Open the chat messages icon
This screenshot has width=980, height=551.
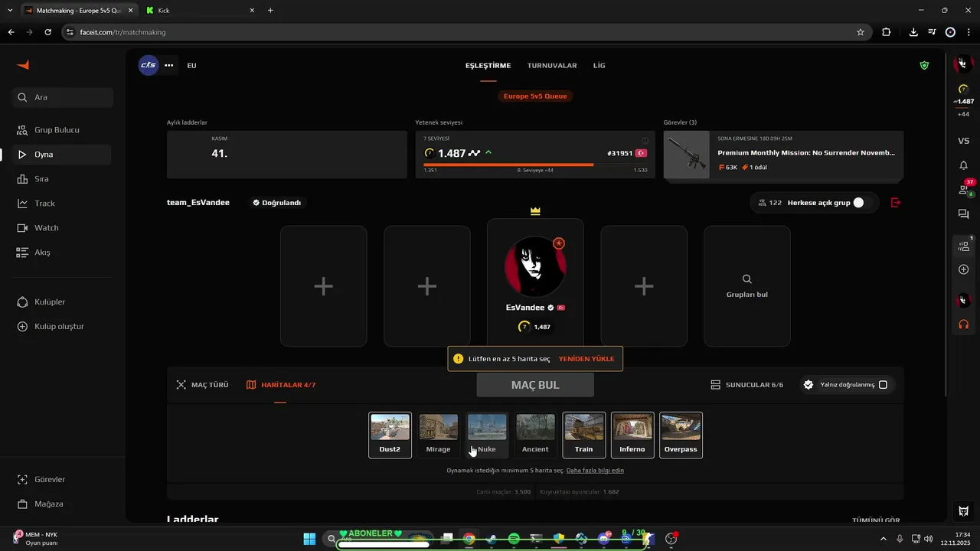click(x=964, y=214)
